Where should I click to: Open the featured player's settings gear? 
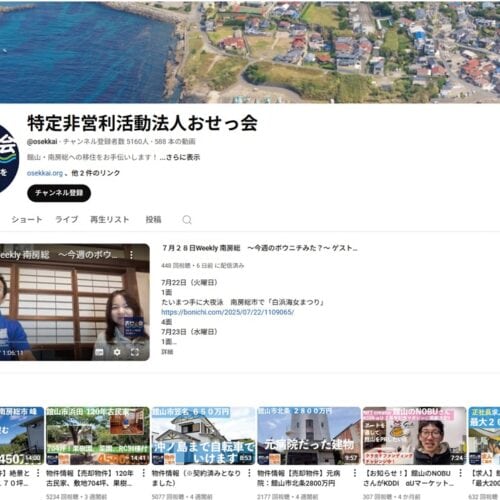coord(117,352)
